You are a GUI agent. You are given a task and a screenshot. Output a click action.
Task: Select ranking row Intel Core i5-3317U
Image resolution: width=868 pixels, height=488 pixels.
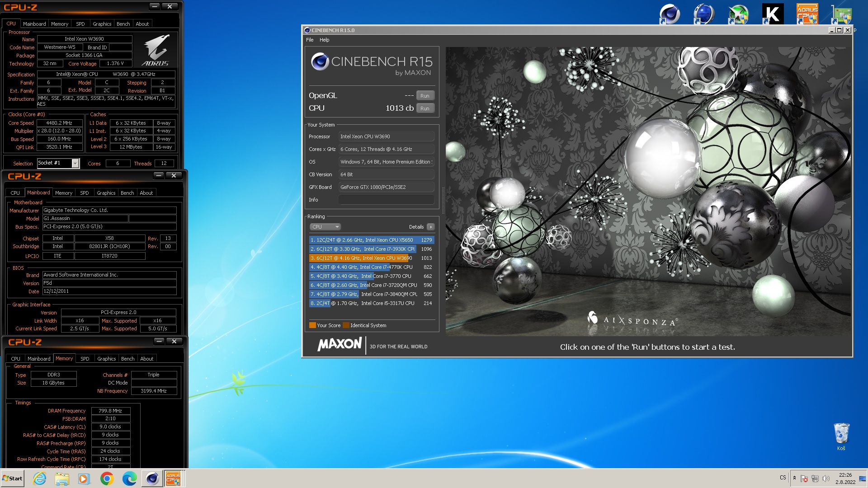pos(372,303)
